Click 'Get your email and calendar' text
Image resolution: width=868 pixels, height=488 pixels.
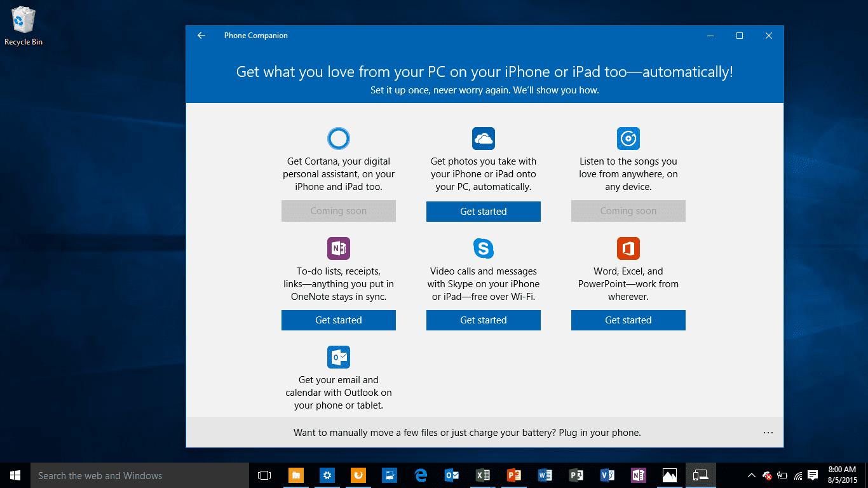click(x=339, y=393)
